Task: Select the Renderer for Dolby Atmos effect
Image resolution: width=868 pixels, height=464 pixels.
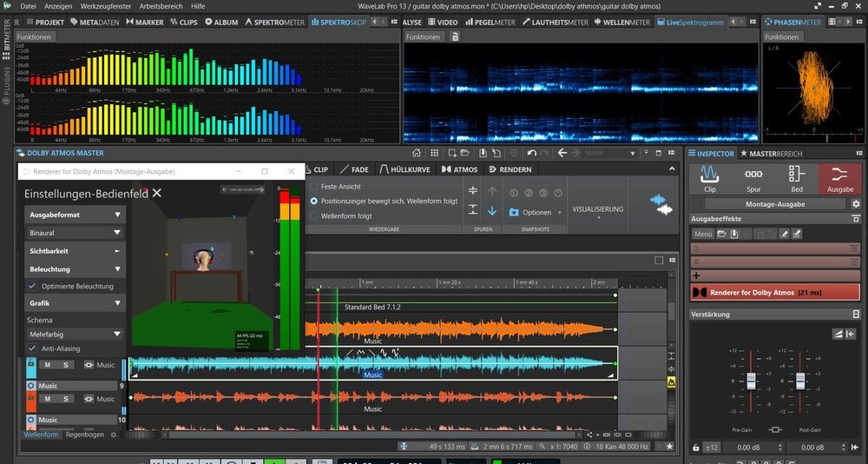Action: click(x=775, y=292)
